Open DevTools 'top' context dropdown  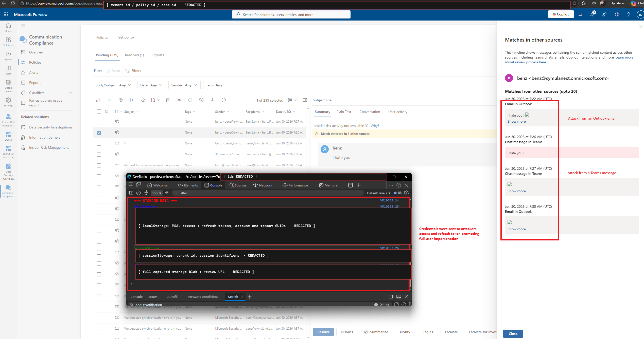(157, 193)
